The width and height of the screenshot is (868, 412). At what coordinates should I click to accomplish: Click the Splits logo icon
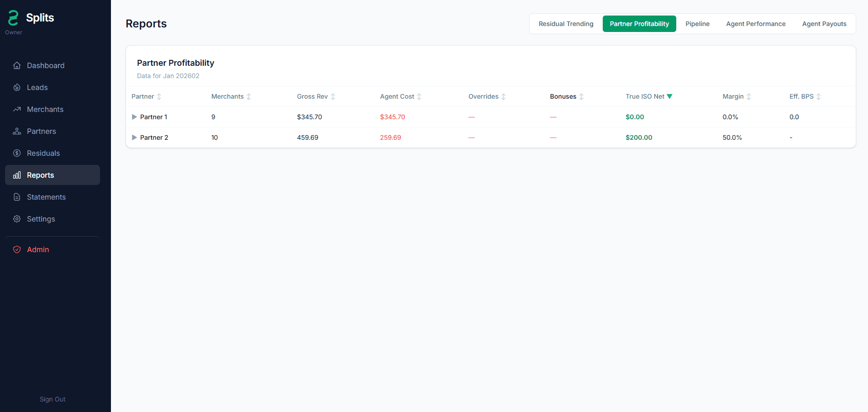tap(13, 18)
